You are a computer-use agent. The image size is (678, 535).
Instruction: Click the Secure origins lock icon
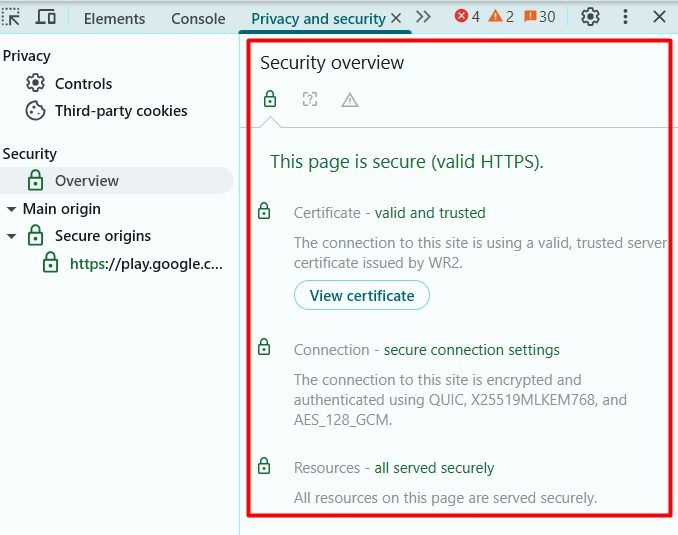click(35, 235)
